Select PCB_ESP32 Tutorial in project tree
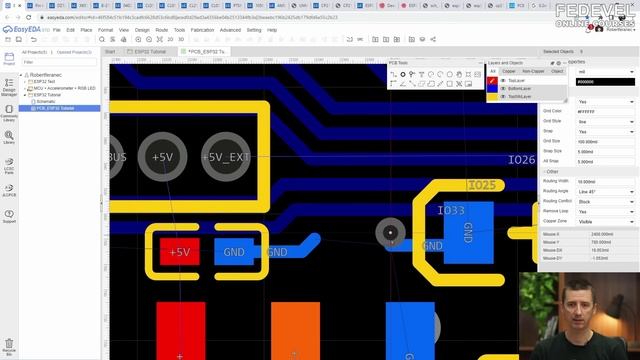This screenshot has height=360, width=640. click(55, 108)
